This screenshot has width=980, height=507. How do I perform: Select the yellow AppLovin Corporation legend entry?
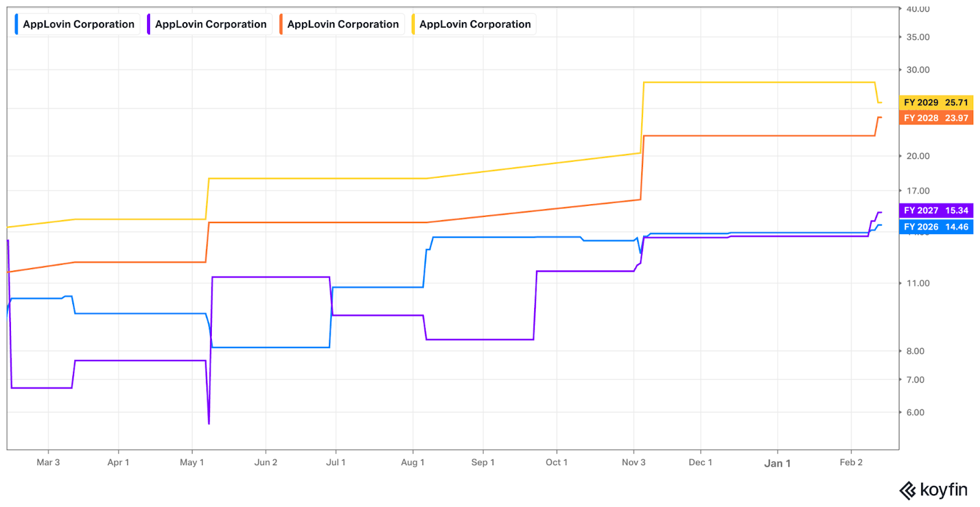(475, 25)
